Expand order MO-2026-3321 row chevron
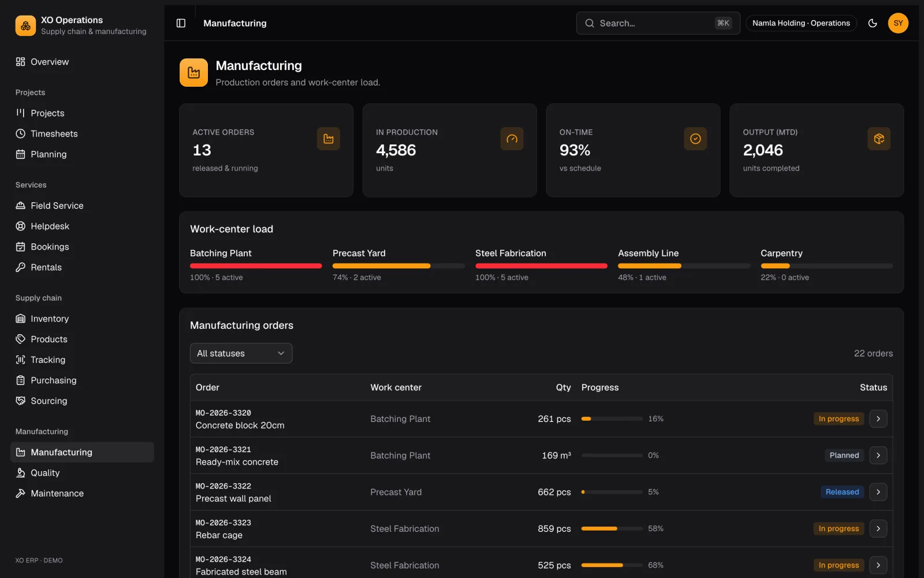924x578 pixels. [x=878, y=455]
